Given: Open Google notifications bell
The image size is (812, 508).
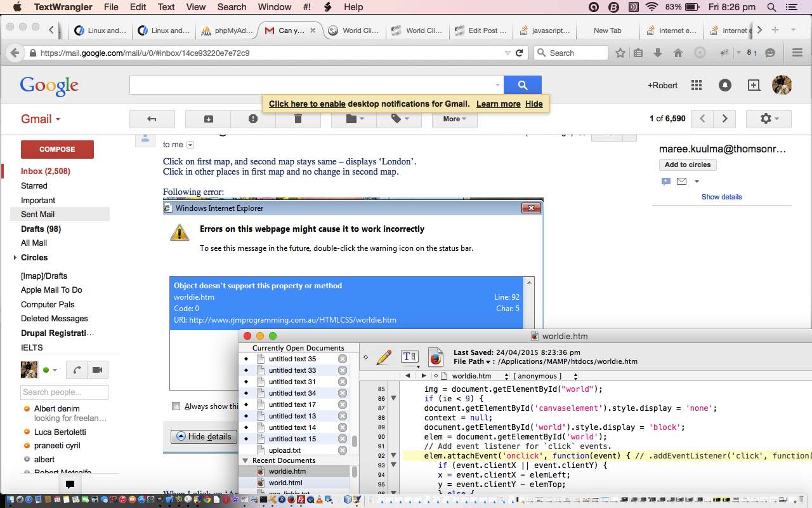Looking at the screenshot, I should tap(724, 85).
